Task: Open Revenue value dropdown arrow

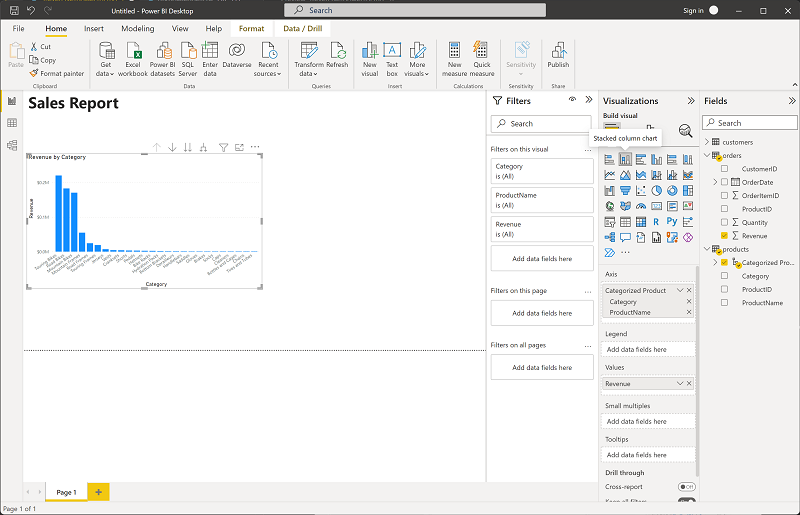Action: tap(680, 383)
